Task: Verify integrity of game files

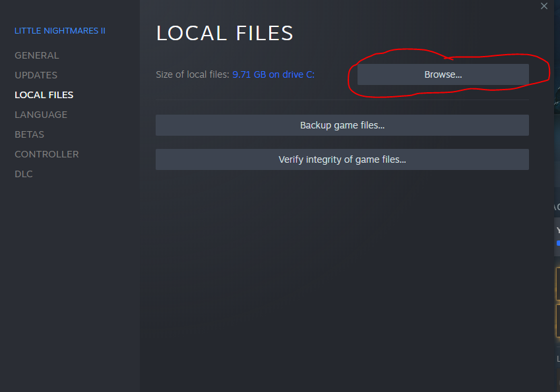Action: click(x=342, y=159)
